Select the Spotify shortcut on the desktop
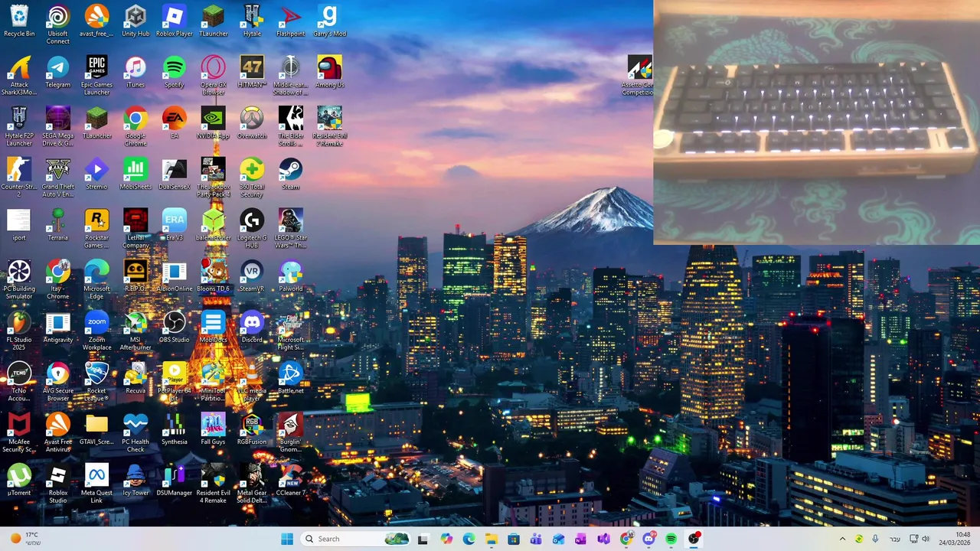This screenshot has height=551, width=980. (175, 73)
